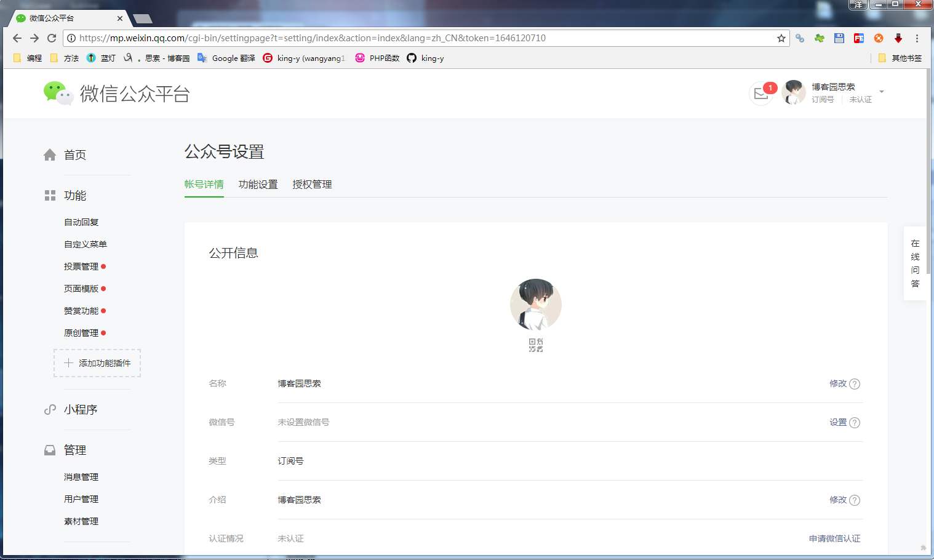The image size is (934, 560).
Task: Click the QR code icon under avatar
Action: coord(536,345)
